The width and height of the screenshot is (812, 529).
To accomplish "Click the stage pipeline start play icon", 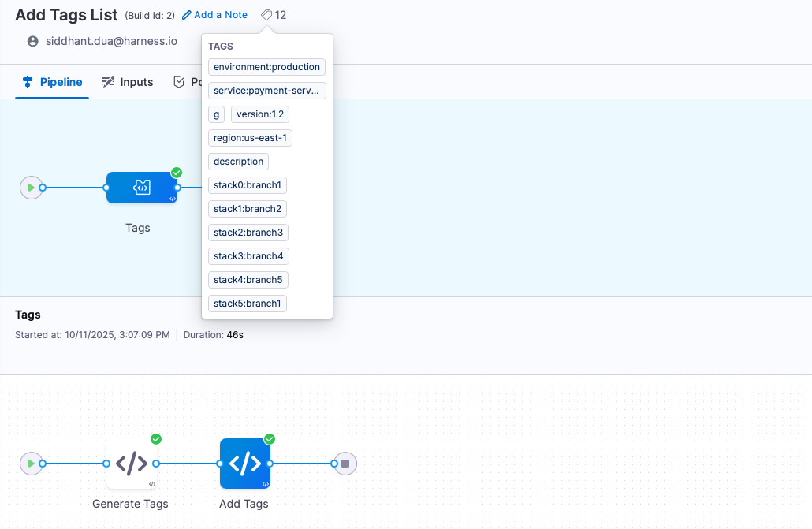I will 31,188.
